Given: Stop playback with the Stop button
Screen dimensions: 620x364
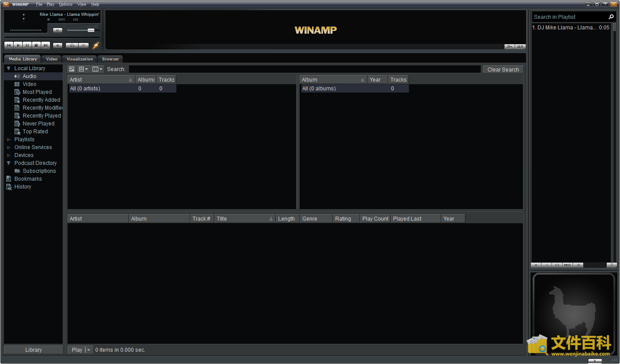Looking at the screenshot, I should click(x=36, y=45).
